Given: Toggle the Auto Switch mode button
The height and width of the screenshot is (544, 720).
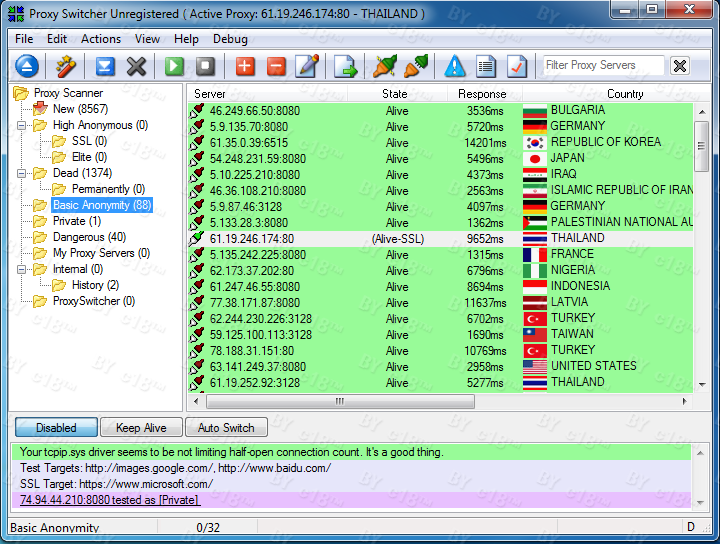Looking at the screenshot, I should (226, 428).
